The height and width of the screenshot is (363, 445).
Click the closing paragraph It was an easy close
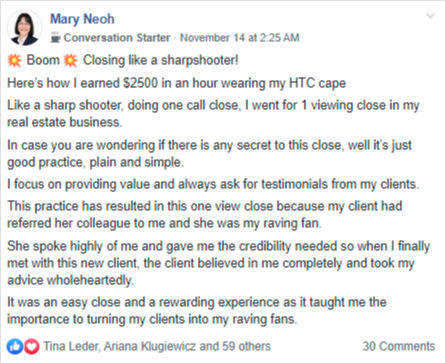click(x=197, y=311)
